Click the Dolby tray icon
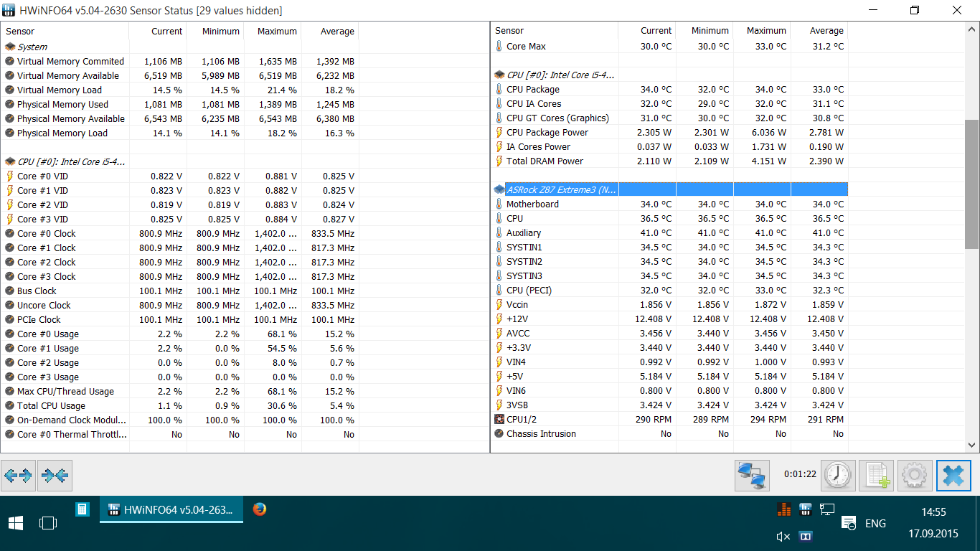The width and height of the screenshot is (980, 551). (x=805, y=536)
